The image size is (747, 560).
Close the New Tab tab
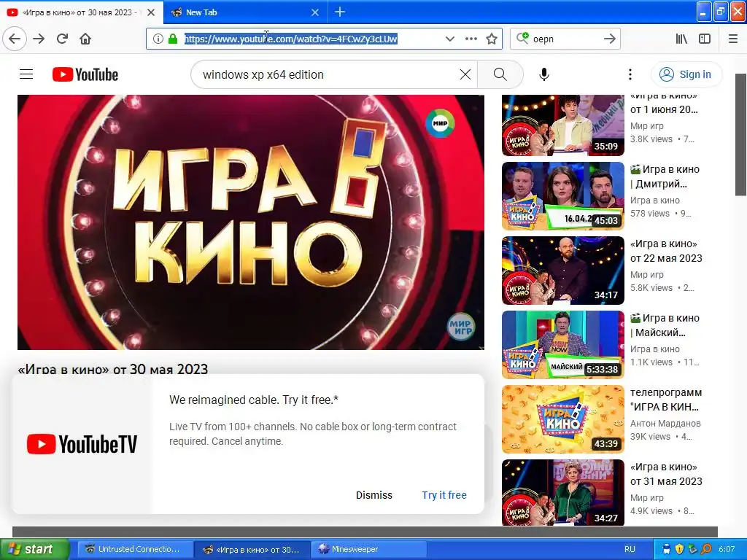(x=315, y=12)
